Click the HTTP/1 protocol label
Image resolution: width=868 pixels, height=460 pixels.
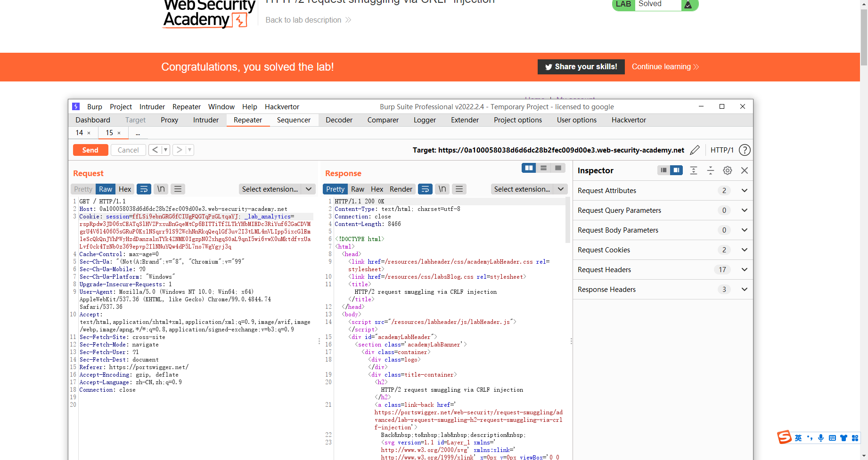point(722,150)
